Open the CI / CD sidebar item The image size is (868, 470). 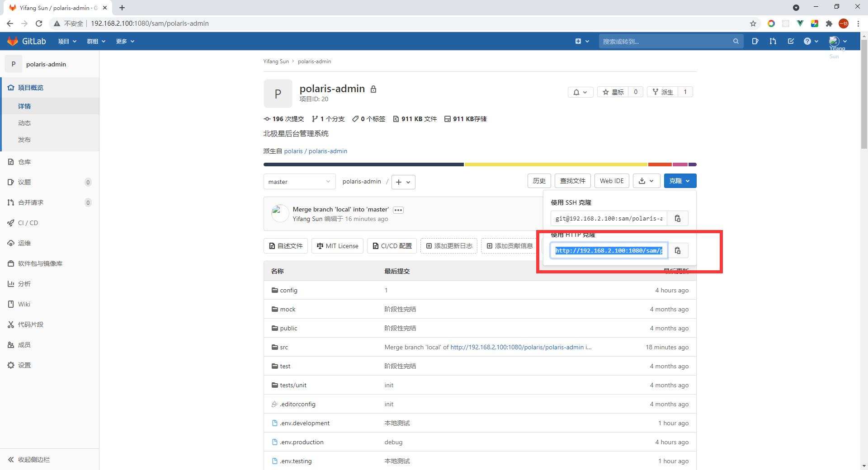click(x=50, y=223)
